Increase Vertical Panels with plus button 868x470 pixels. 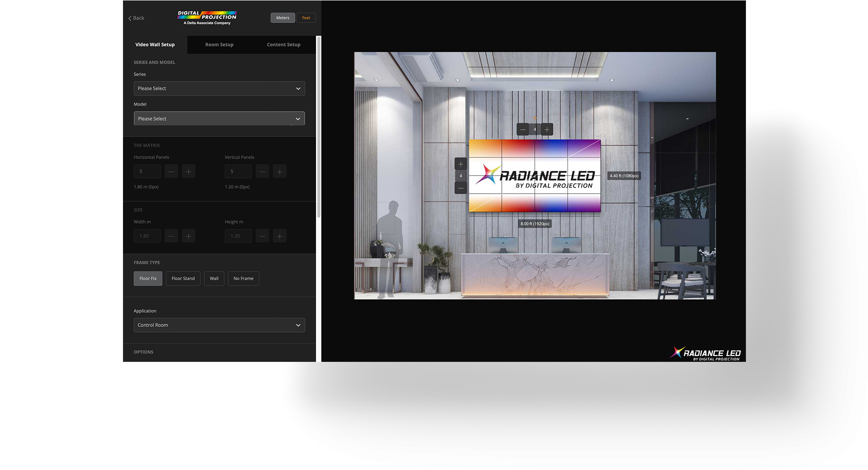point(280,171)
